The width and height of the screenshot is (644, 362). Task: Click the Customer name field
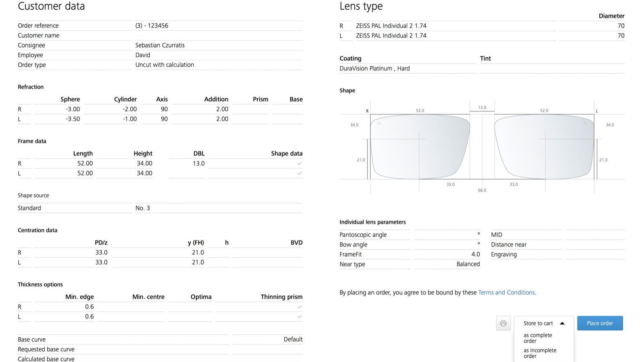[x=219, y=35]
